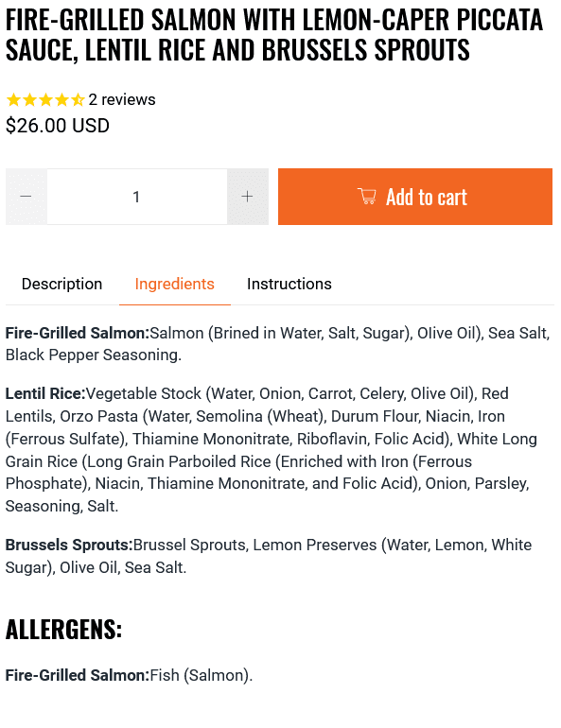Click the Lentil Rice ingredient label

[45, 393]
